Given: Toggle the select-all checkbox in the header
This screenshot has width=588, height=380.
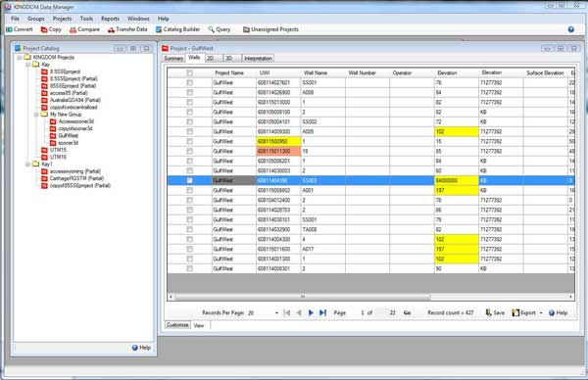Looking at the screenshot, I should coord(190,73).
